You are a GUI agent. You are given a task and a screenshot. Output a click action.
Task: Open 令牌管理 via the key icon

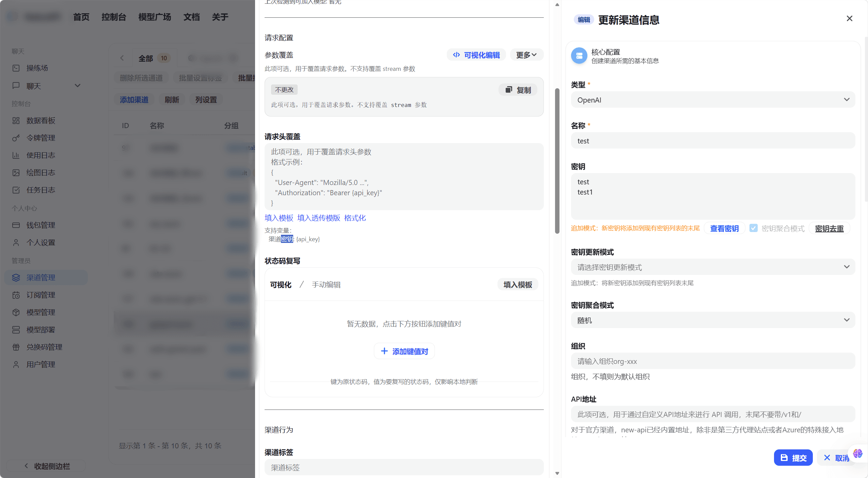16,138
